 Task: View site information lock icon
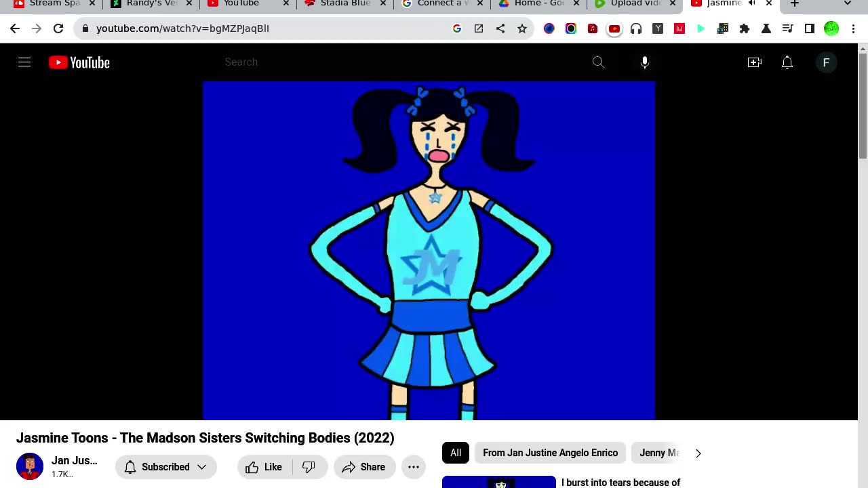point(85,28)
